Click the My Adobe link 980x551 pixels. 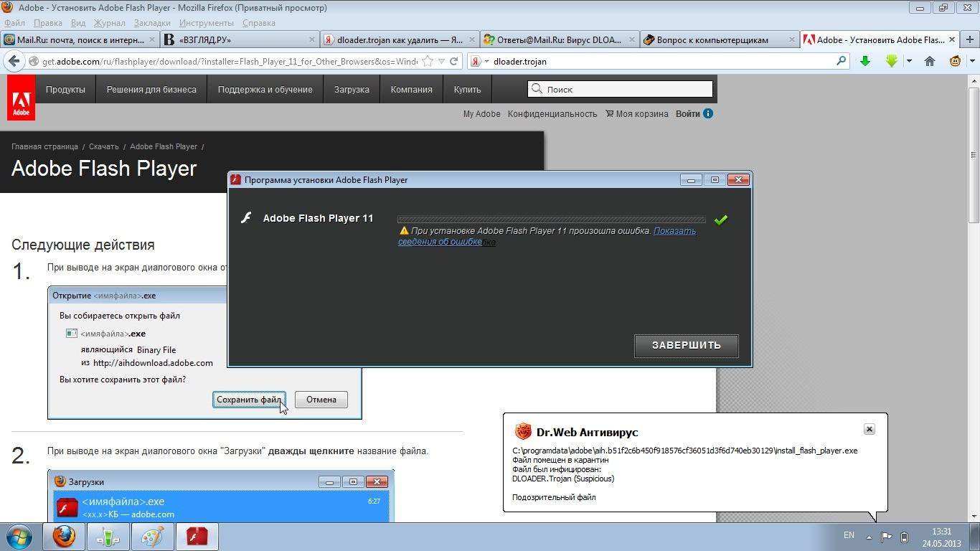pos(482,113)
